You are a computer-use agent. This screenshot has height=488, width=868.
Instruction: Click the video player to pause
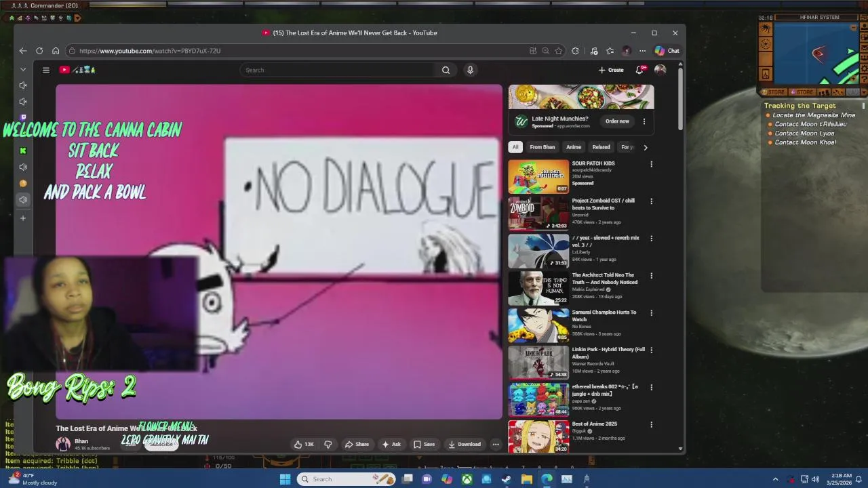click(x=279, y=251)
